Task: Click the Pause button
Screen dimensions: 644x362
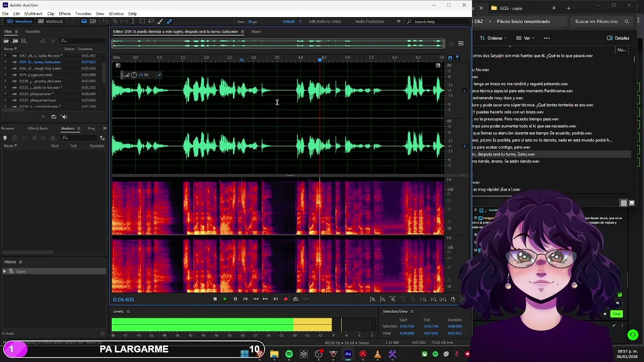Action: [x=235, y=299]
